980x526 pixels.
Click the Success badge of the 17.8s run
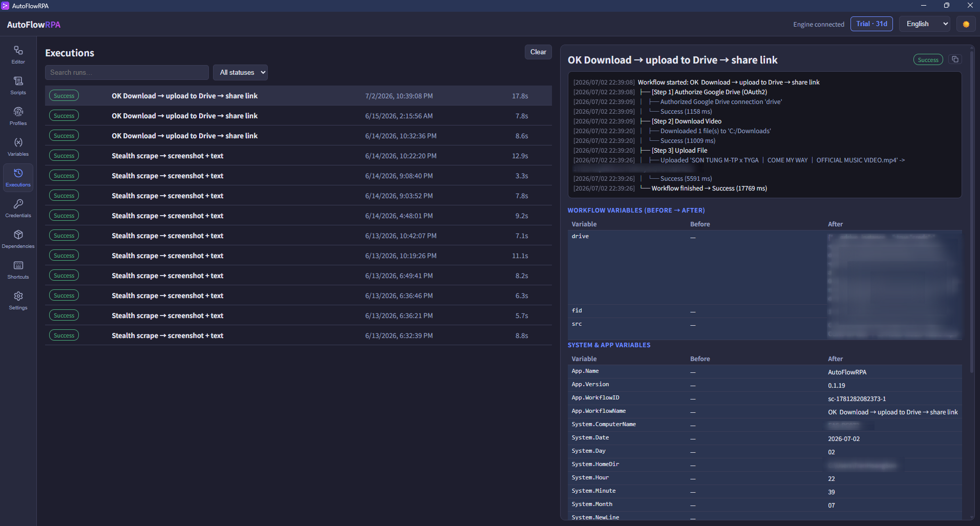point(64,96)
